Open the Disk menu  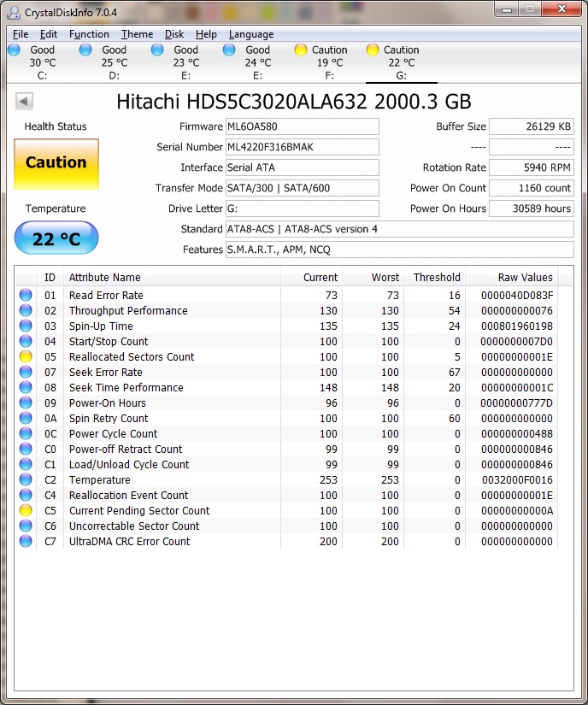(x=174, y=34)
